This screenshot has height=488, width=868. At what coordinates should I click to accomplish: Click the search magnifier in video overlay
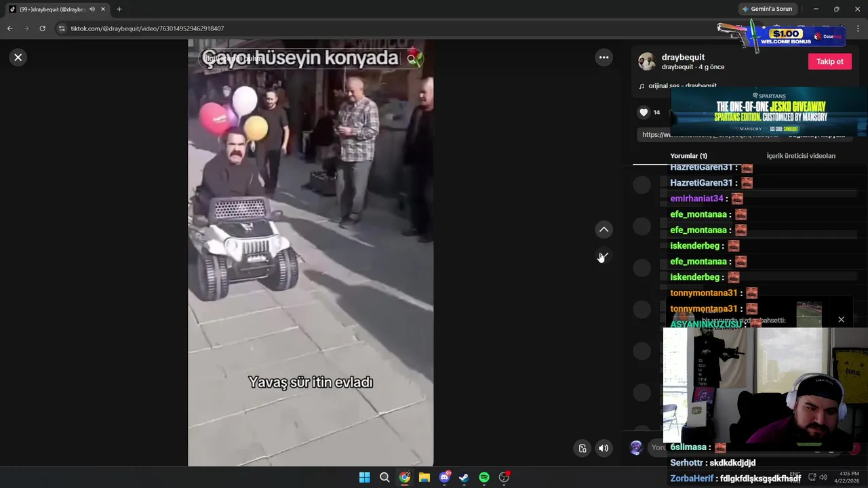pos(412,59)
